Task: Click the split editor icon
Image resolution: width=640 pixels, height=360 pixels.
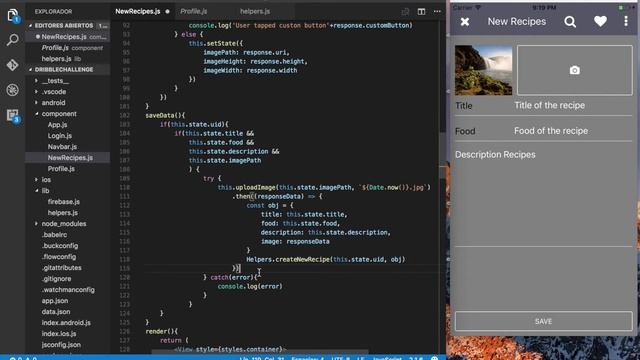Action: 421,11
